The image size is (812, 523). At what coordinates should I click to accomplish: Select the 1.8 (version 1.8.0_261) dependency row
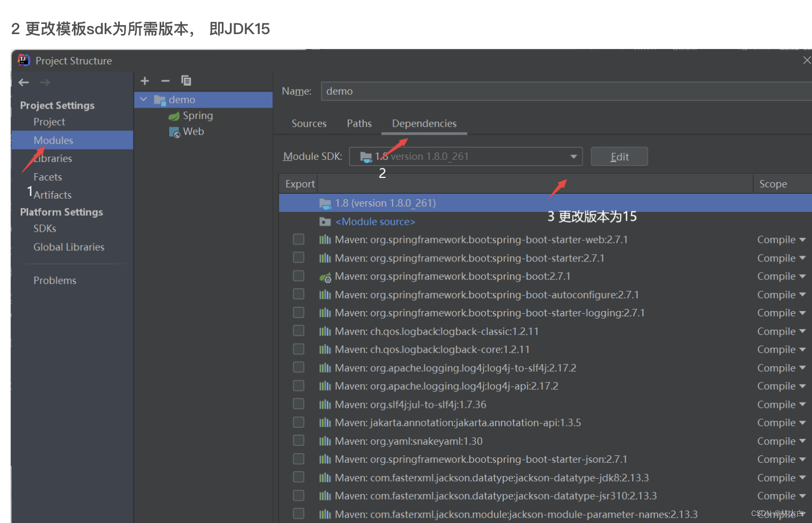pos(545,203)
